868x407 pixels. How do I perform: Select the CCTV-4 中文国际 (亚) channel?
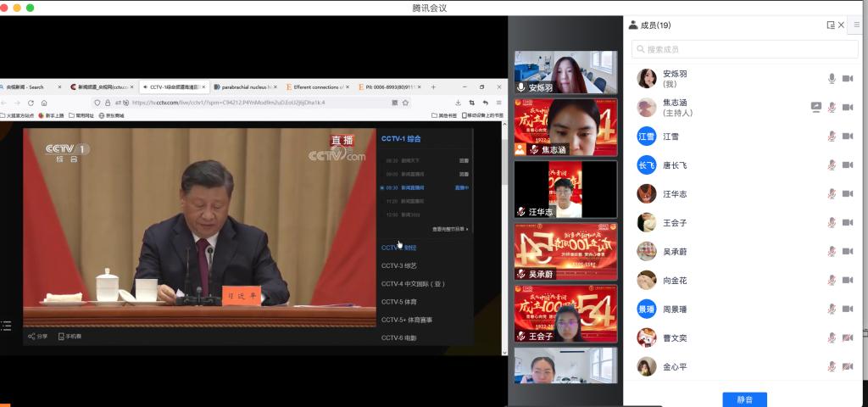pyautogui.click(x=413, y=284)
